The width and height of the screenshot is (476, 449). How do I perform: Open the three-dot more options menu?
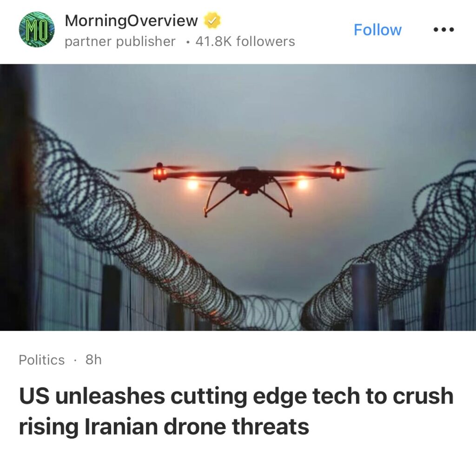click(443, 29)
